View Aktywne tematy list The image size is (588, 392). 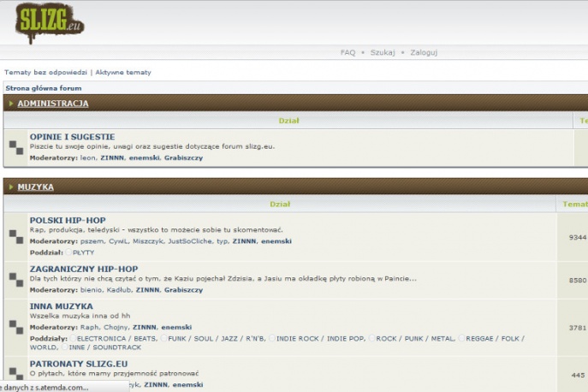point(123,72)
